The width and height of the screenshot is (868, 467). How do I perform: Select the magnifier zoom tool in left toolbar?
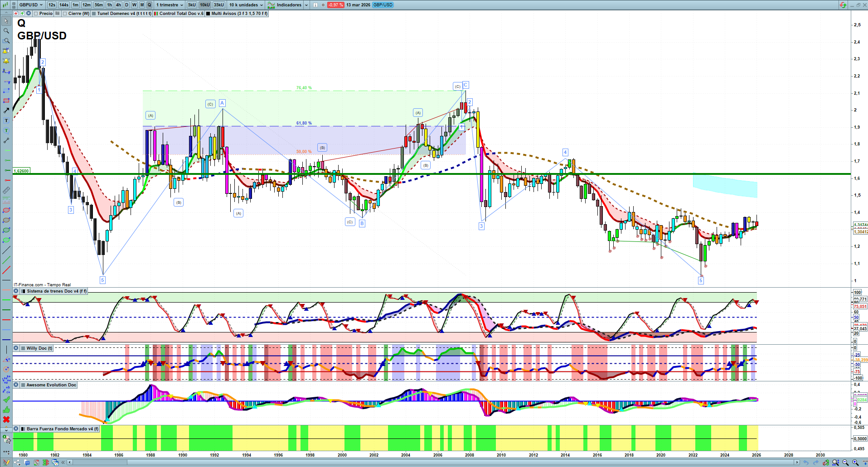pos(6,31)
